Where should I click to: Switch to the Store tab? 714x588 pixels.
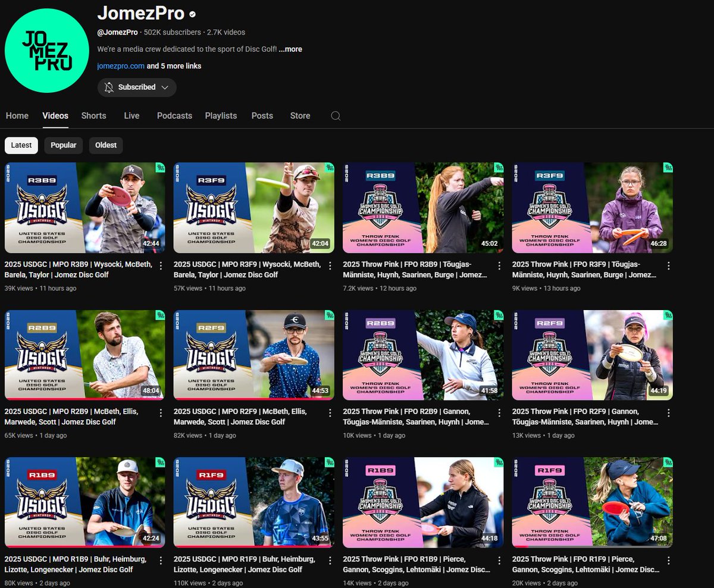(300, 116)
